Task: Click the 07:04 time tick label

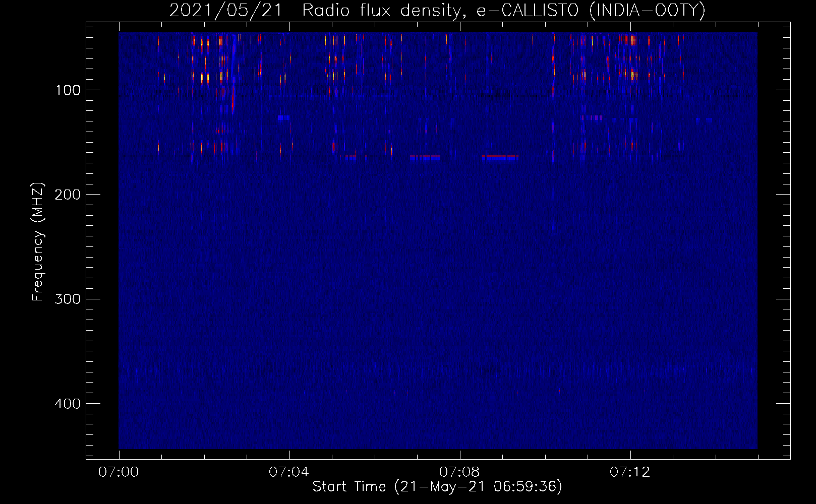Action: (x=289, y=472)
